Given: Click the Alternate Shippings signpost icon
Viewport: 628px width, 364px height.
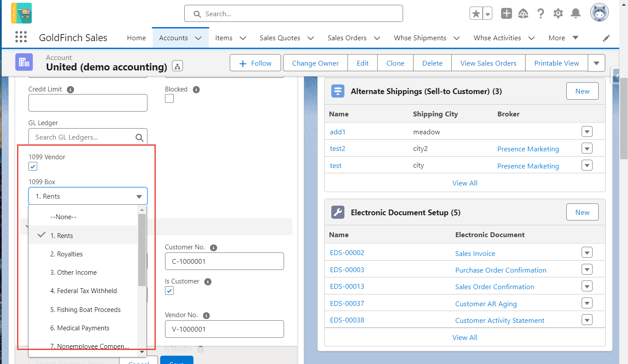Looking at the screenshot, I should [338, 91].
